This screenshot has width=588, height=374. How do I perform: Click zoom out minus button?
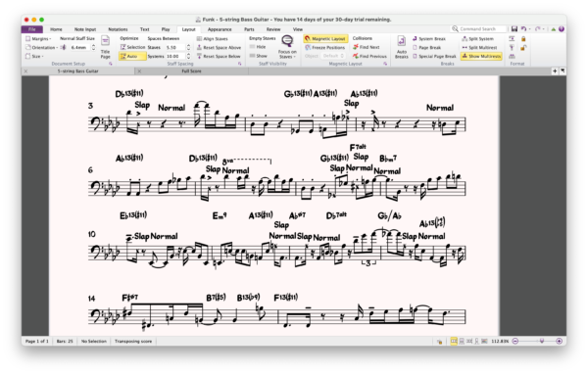point(515,341)
